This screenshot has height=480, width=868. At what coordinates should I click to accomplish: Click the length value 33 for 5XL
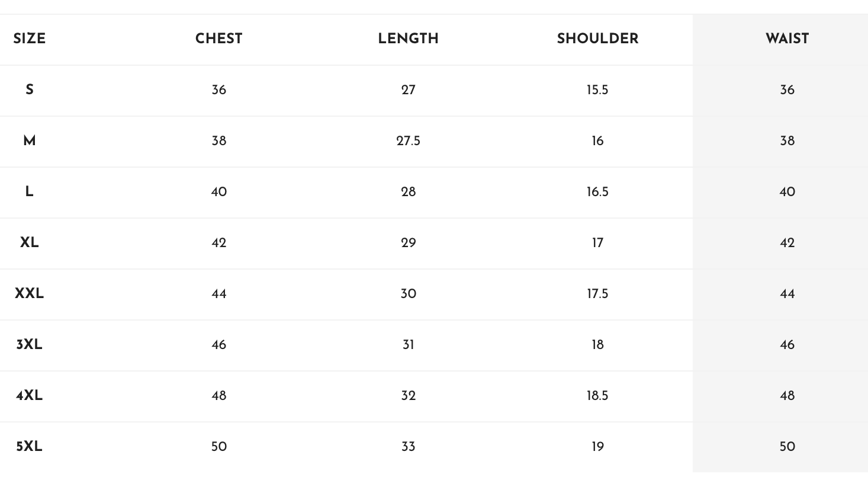tap(408, 447)
